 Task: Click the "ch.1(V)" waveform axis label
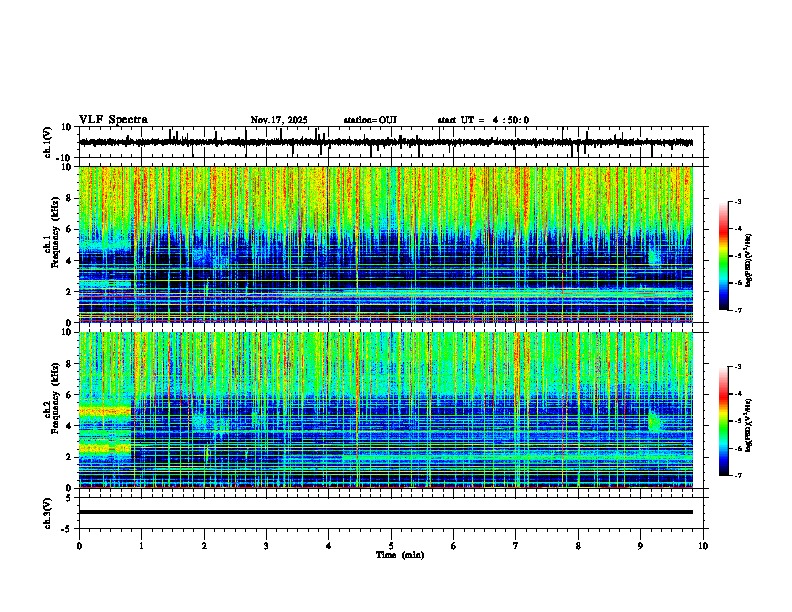[48, 142]
